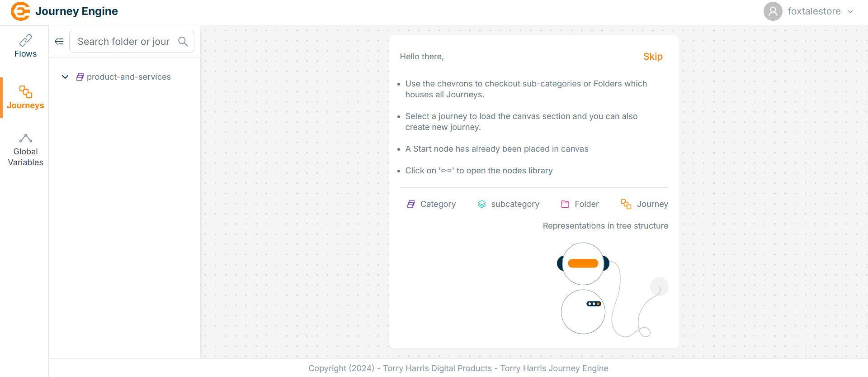Collapse the folder tree sidebar

59,42
